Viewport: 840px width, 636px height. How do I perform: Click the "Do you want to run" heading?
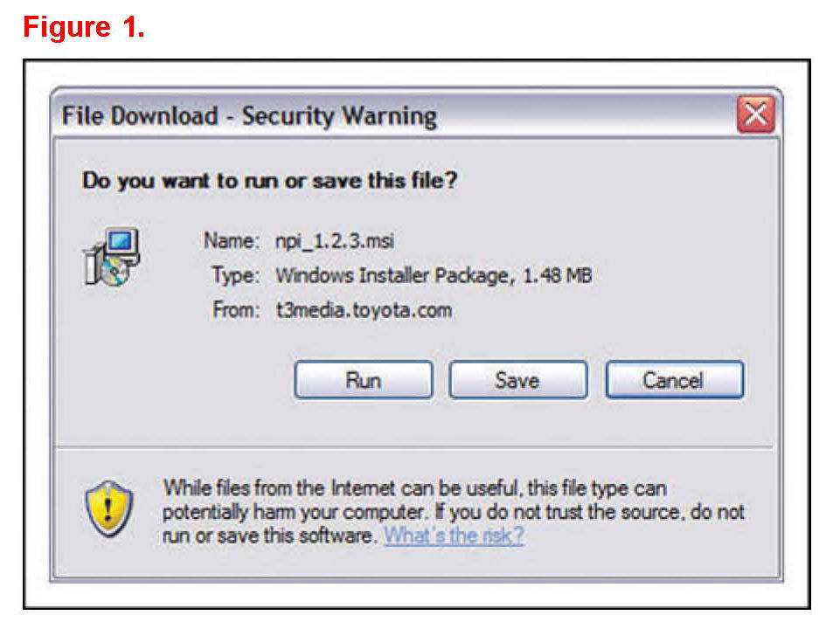pos(270,181)
